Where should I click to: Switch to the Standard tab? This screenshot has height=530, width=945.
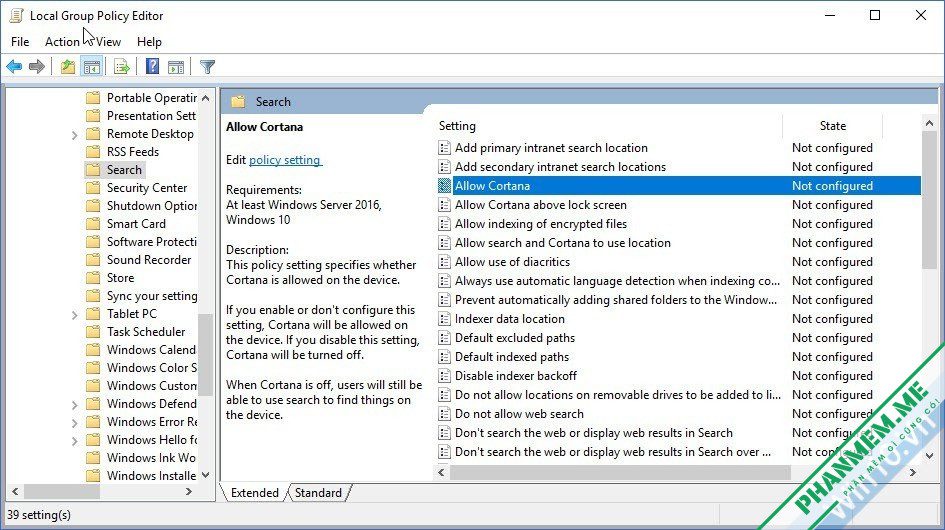click(318, 493)
